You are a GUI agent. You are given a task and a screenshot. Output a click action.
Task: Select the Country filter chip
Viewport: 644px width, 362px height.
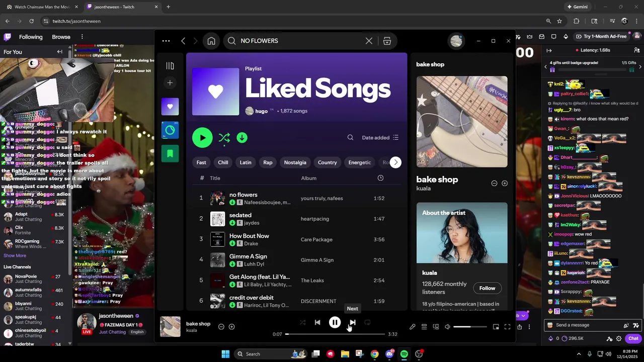pyautogui.click(x=327, y=162)
